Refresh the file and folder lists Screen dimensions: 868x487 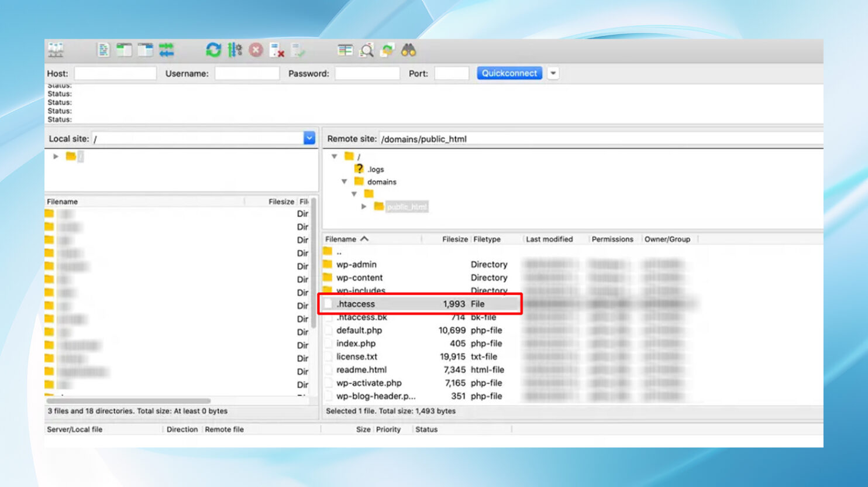212,51
